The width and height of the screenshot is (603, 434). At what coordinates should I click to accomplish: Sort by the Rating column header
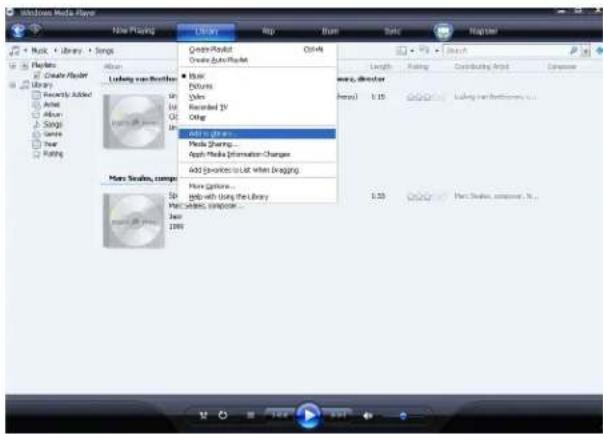(x=418, y=67)
